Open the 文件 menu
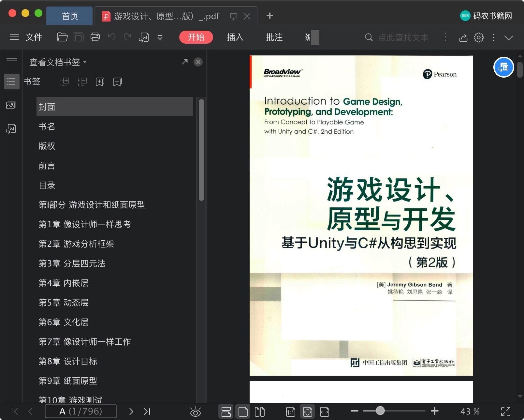The width and height of the screenshot is (524, 420). pos(34,37)
